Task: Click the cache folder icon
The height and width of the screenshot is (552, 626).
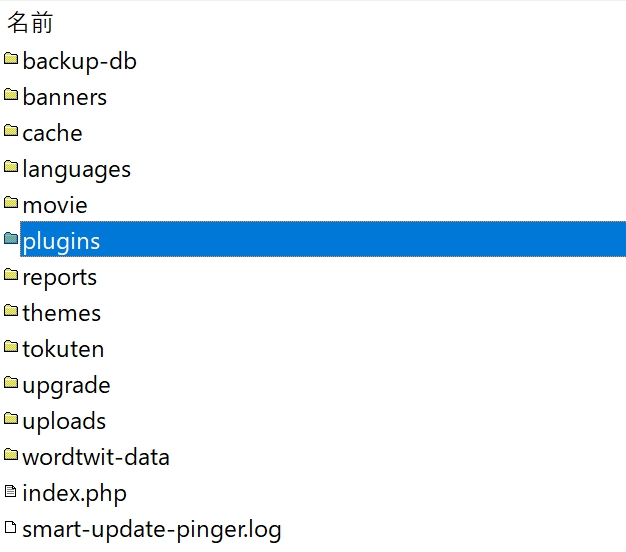Action: [11, 131]
